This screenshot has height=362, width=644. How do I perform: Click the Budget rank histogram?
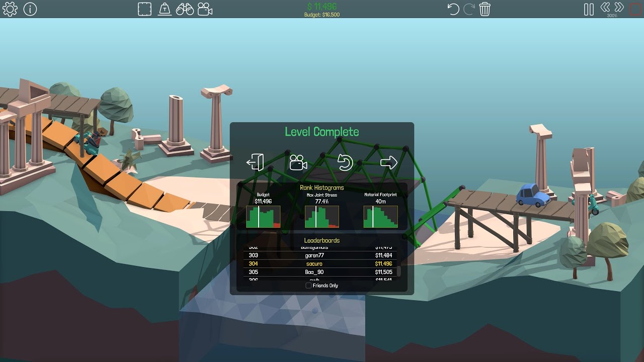coord(263,217)
